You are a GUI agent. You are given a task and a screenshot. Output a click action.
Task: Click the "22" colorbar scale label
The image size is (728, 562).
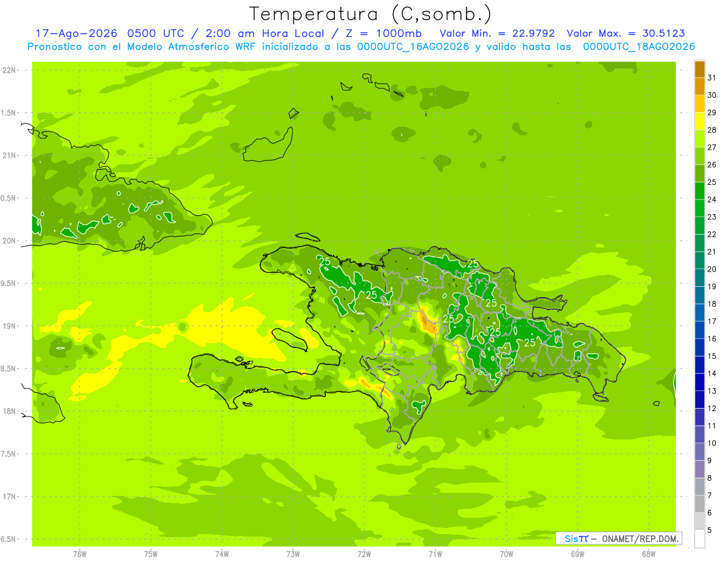click(712, 234)
